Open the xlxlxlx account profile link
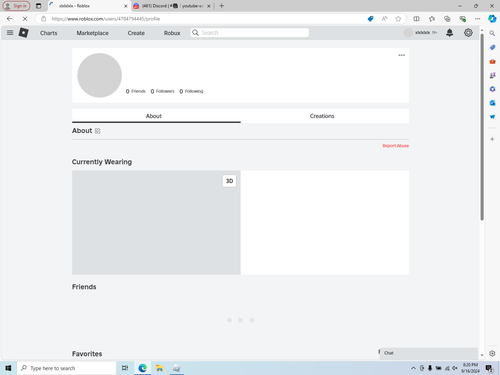The height and width of the screenshot is (375, 500). (420, 33)
